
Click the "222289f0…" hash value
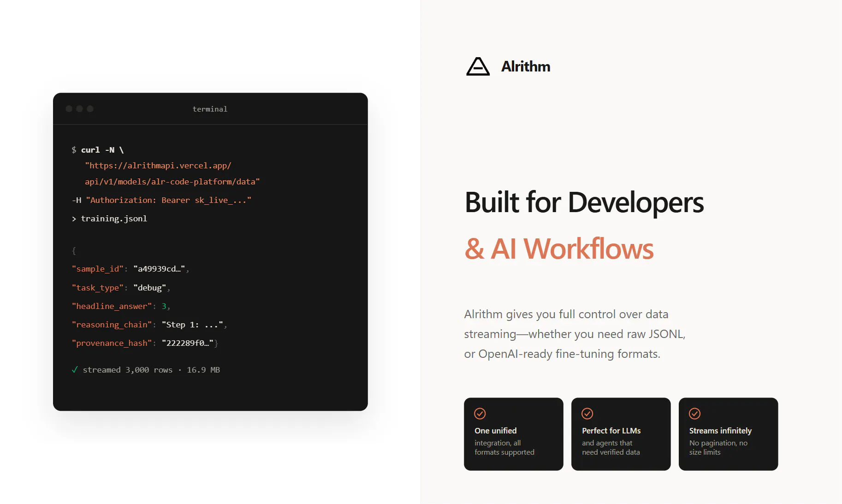coord(188,343)
